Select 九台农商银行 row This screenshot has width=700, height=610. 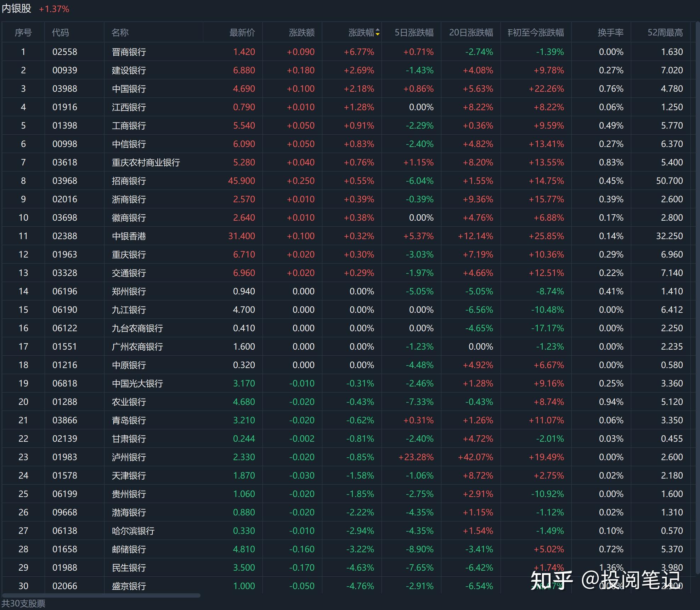[x=137, y=328]
